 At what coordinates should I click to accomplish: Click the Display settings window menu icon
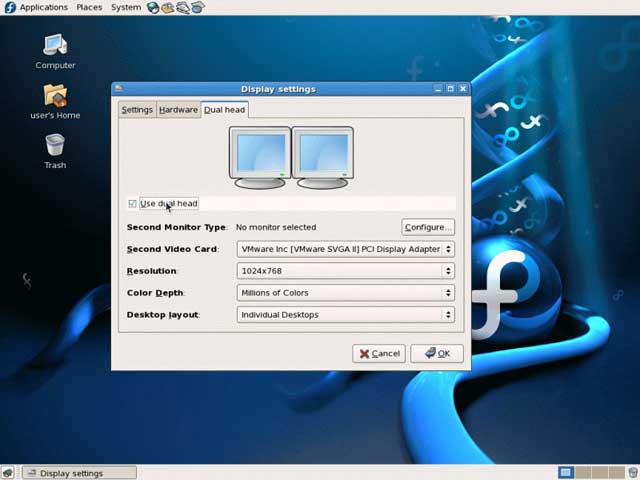tap(119, 89)
